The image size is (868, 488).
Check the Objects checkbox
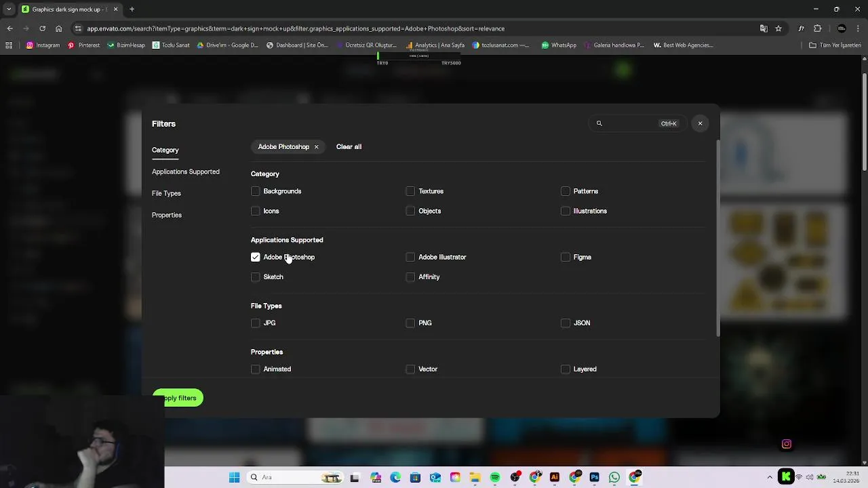[x=410, y=211]
